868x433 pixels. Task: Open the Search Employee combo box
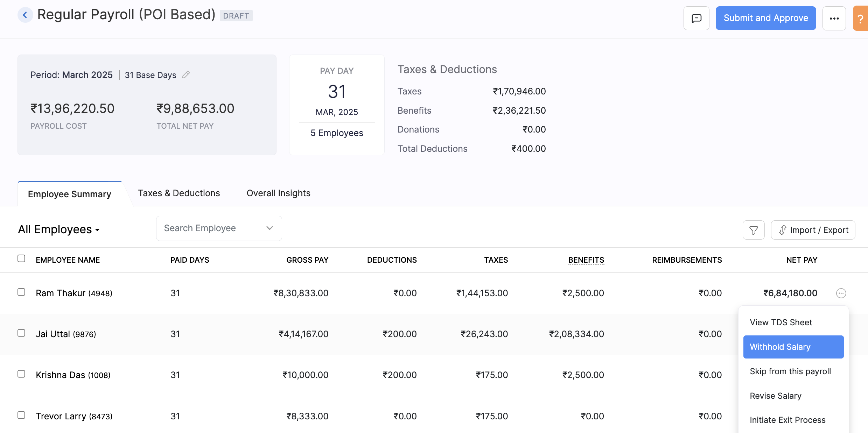(x=219, y=228)
